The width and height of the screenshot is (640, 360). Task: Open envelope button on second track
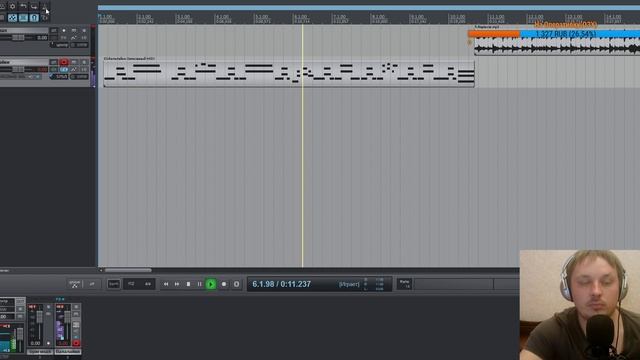pyautogui.click(x=74, y=69)
